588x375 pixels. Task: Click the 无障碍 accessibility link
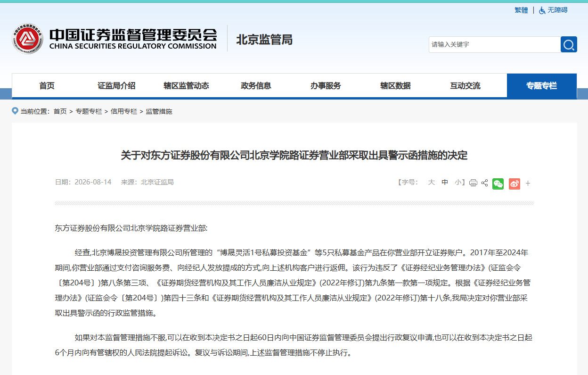557,10
